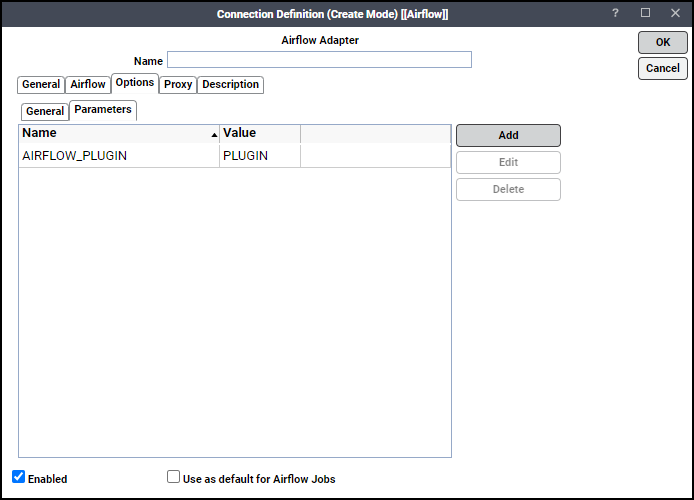Toggle the Enabled checkbox
694x500 pixels.
pos(19,477)
